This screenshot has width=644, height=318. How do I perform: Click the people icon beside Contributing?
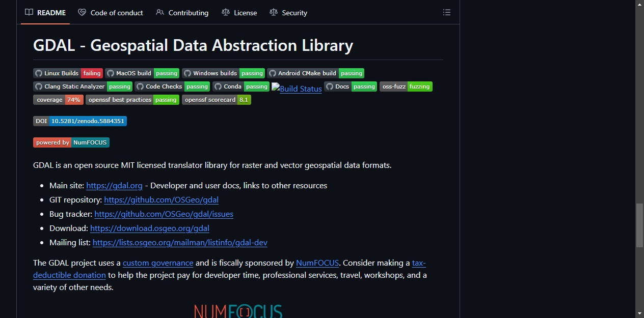(160, 12)
